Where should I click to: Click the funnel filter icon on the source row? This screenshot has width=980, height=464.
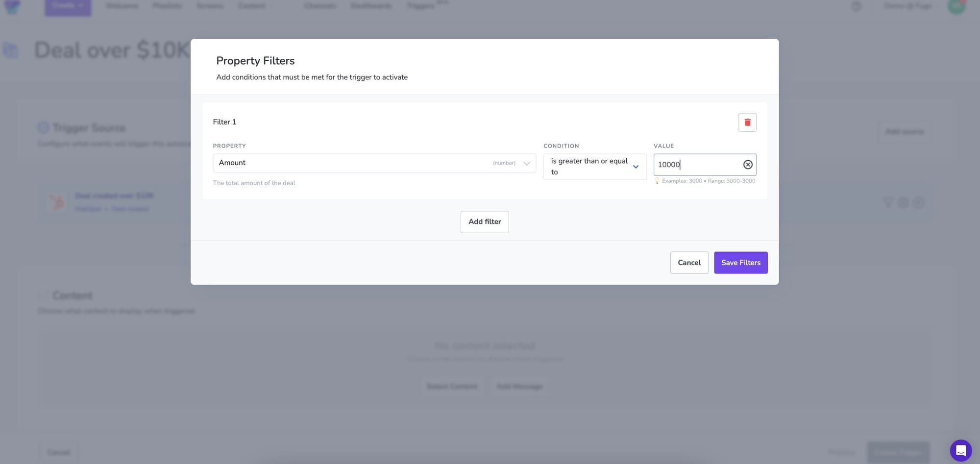click(888, 202)
